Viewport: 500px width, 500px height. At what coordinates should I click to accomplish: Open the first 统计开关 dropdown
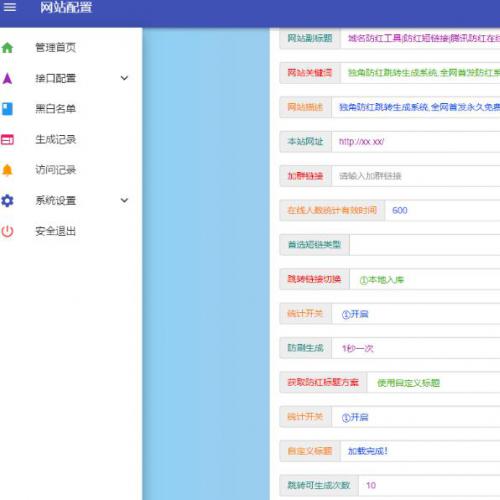point(416,314)
